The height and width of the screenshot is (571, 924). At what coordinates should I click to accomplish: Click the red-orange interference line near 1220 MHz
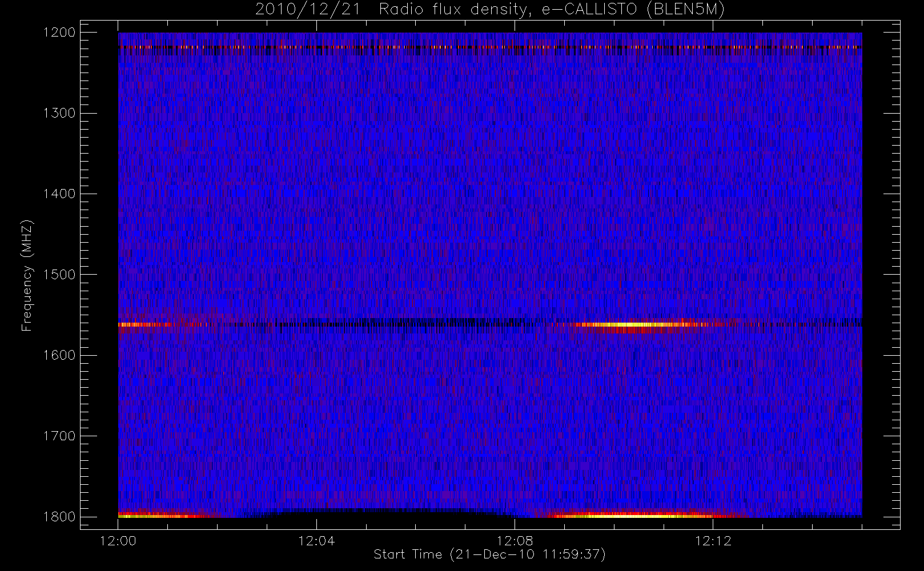tap(490, 47)
